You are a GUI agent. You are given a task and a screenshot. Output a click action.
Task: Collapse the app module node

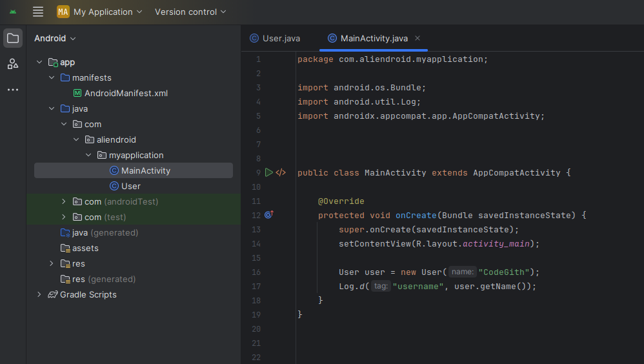point(39,62)
